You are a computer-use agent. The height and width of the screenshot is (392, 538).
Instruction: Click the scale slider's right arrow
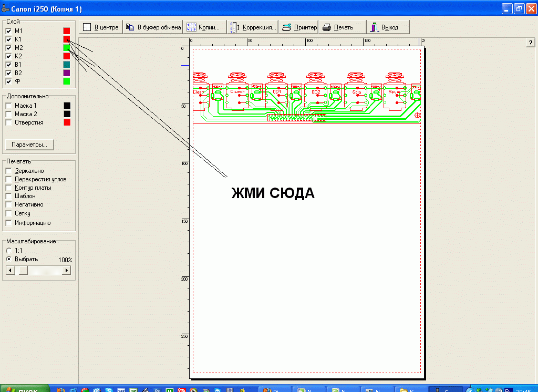(x=67, y=271)
